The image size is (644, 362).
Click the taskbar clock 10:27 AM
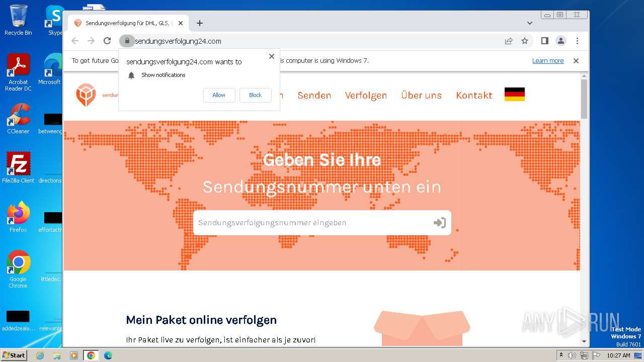[618, 355]
